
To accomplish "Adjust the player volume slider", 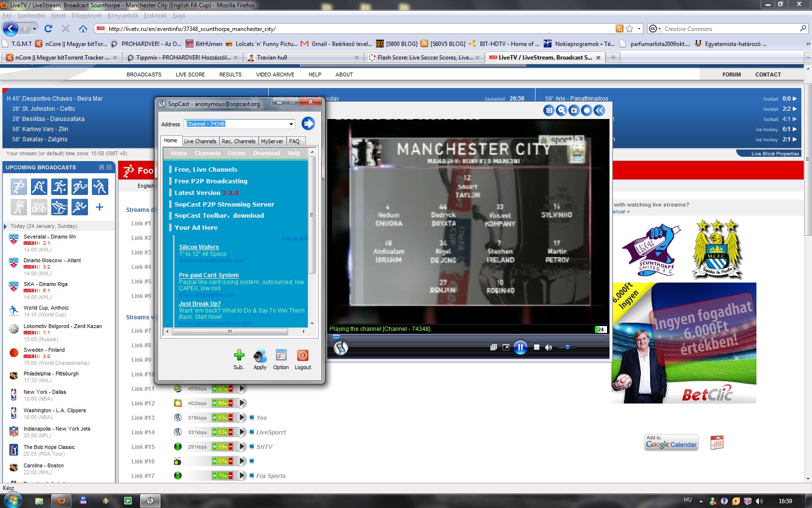I will click(x=567, y=347).
